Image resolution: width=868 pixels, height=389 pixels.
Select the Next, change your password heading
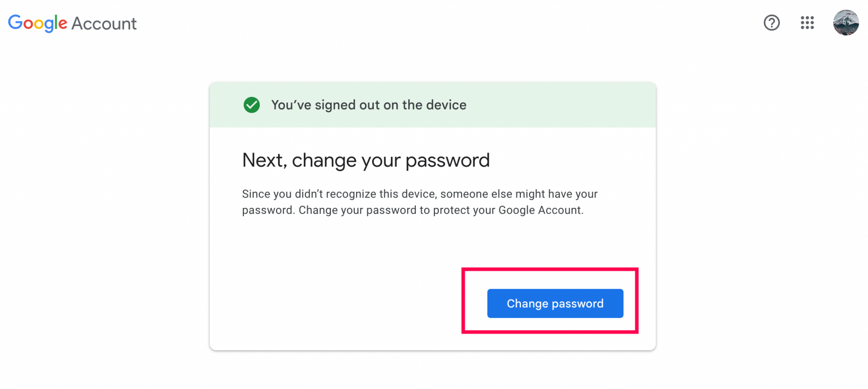(x=366, y=160)
